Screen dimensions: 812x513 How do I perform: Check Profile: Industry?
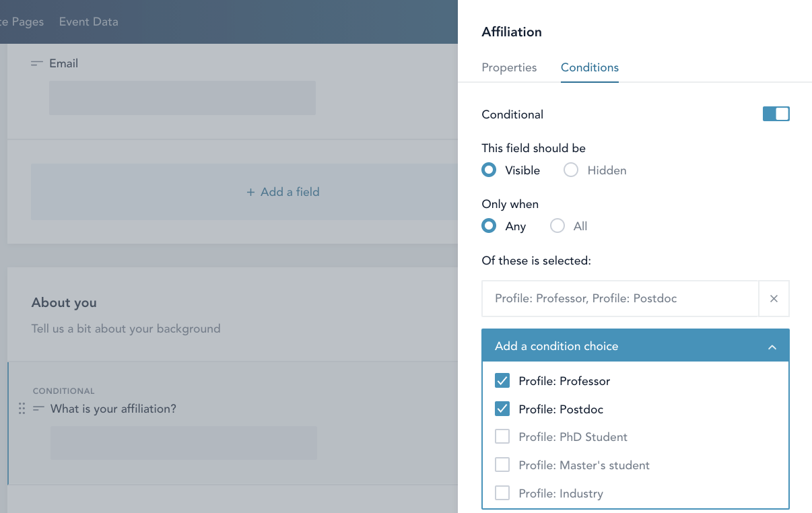pyautogui.click(x=502, y=493)
